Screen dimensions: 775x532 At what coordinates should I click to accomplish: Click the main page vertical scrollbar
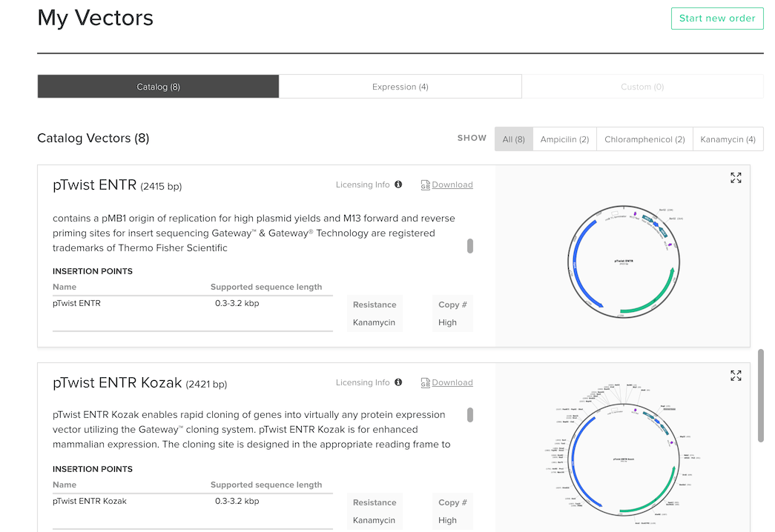[x=760, y=395]
